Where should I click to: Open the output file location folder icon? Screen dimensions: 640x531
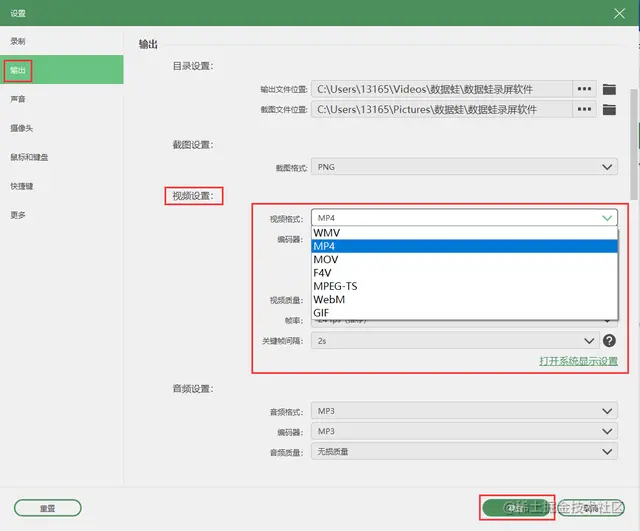609,89
